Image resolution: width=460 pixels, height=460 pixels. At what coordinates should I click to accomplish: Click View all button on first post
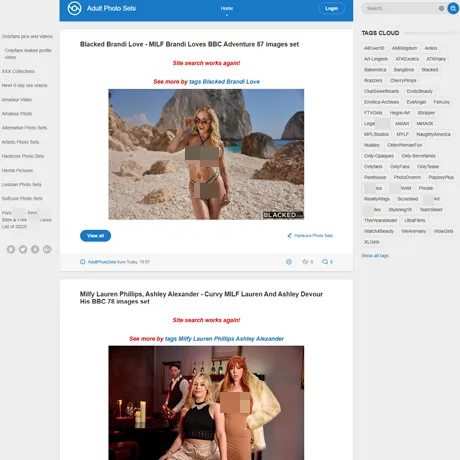point(95,236)
